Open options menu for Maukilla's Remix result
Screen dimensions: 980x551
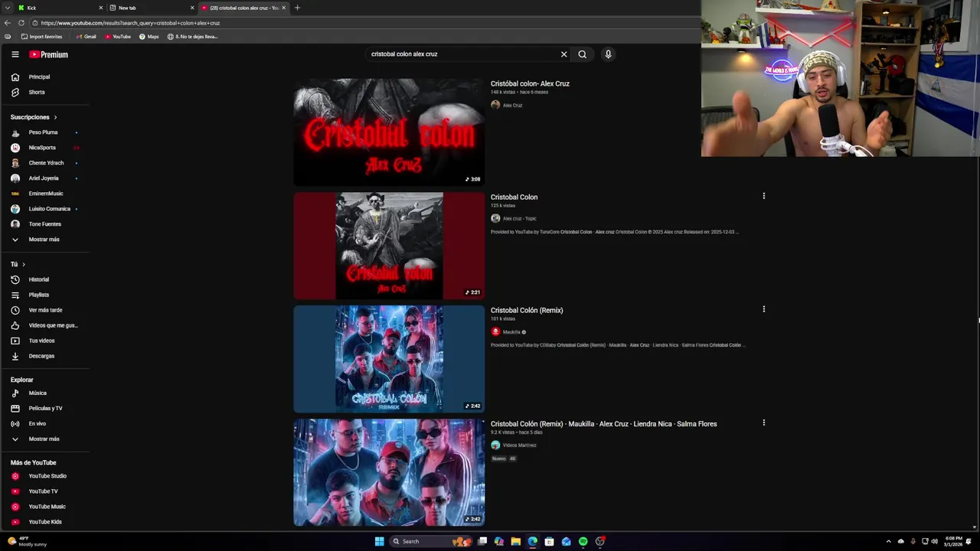763,309
